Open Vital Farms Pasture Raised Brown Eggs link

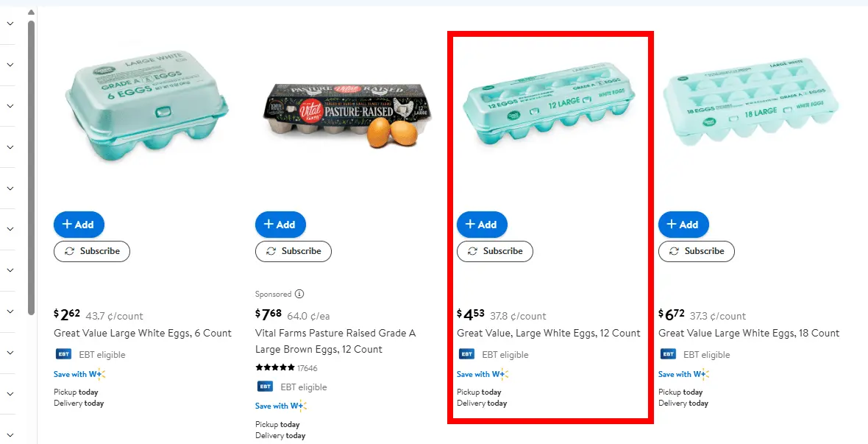pos(335,341)
